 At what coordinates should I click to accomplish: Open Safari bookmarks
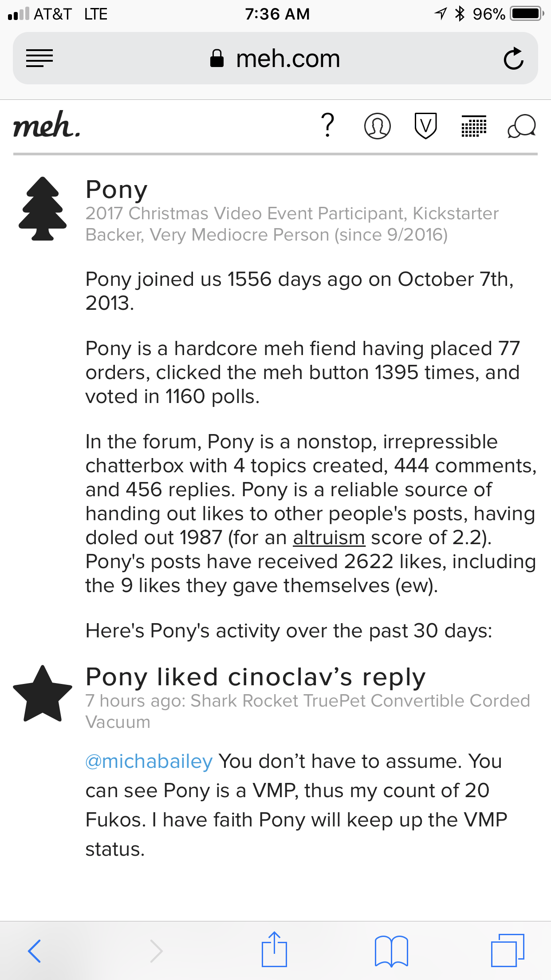[x=391, y=951]
